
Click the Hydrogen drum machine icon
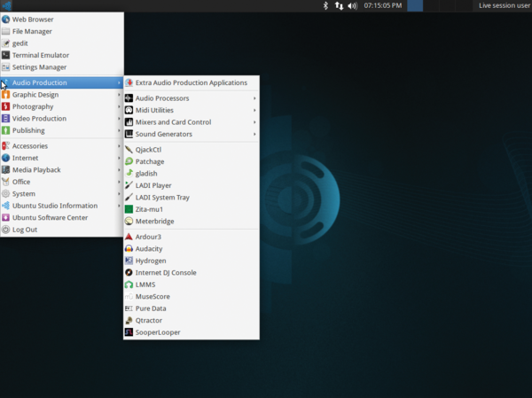coord(129,261)
